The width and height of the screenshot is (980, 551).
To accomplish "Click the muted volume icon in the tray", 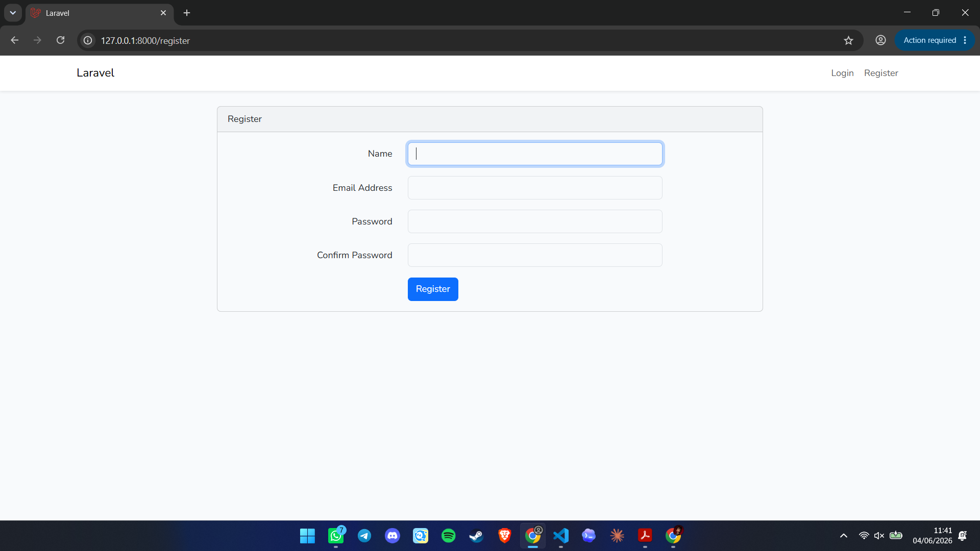I will click(879, 536).
